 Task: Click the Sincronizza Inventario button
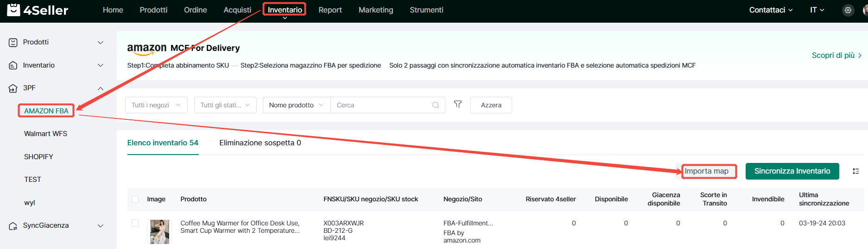pyautogui.click(x=792, y=171)
